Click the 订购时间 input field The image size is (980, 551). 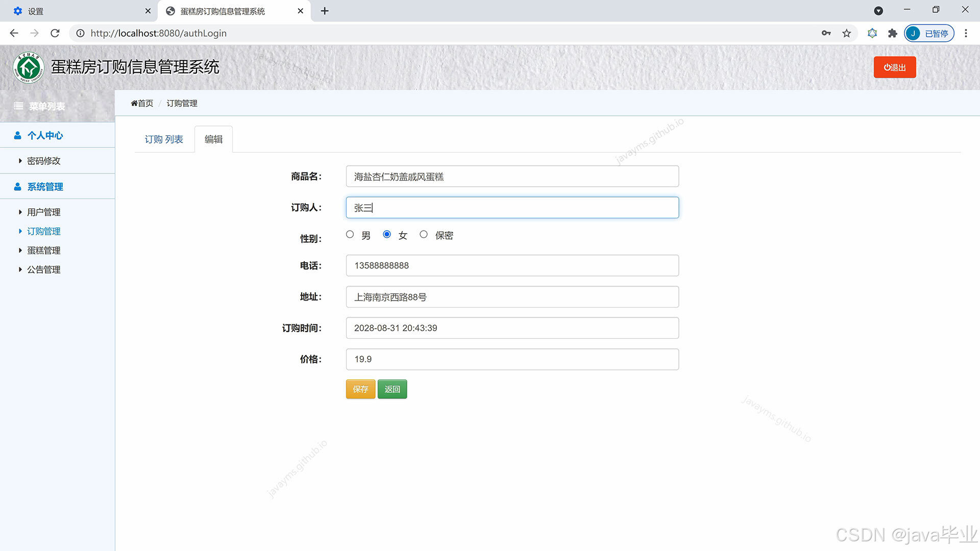coord(512,328)
